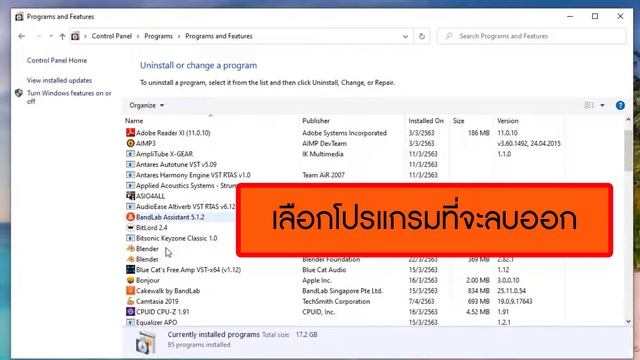
Task: Select the BandLab Assistant 5.1.2 icon
Action: pyautogui.click(x=130, y=217)
